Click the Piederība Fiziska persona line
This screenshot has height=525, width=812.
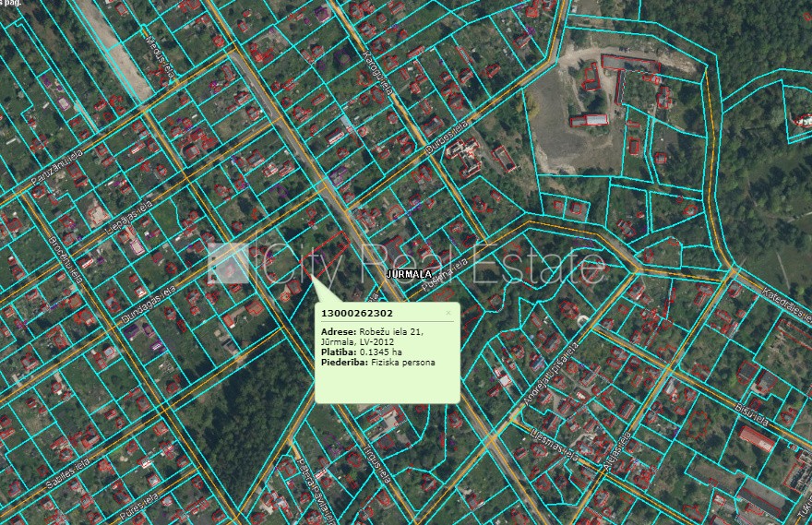[x=377, y=363]
